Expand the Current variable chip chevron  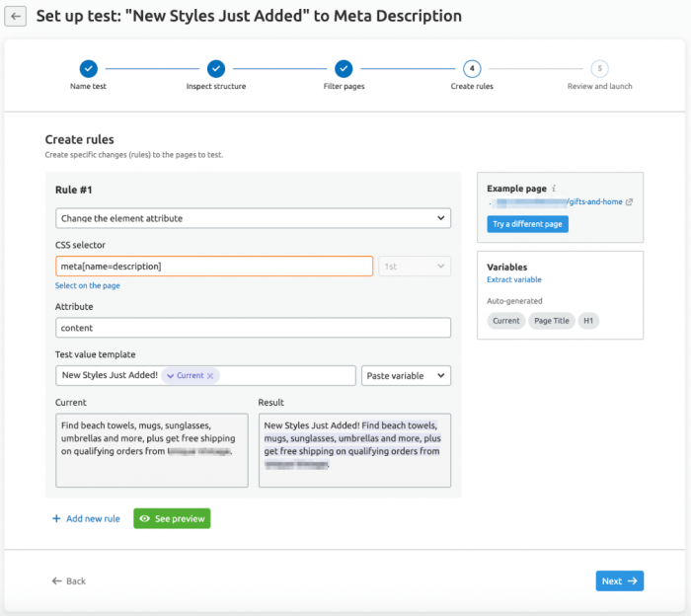coord(170,376)
